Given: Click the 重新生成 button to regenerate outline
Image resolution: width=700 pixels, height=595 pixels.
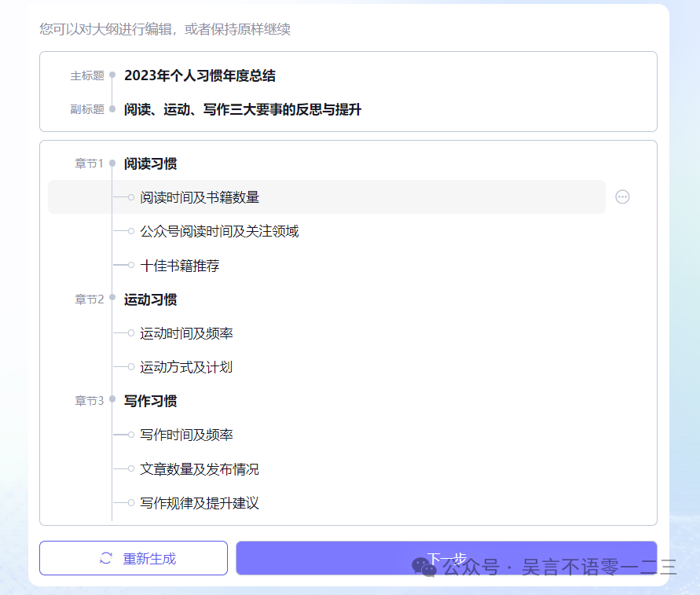Looking at the screenshot, I should (133, 557).
